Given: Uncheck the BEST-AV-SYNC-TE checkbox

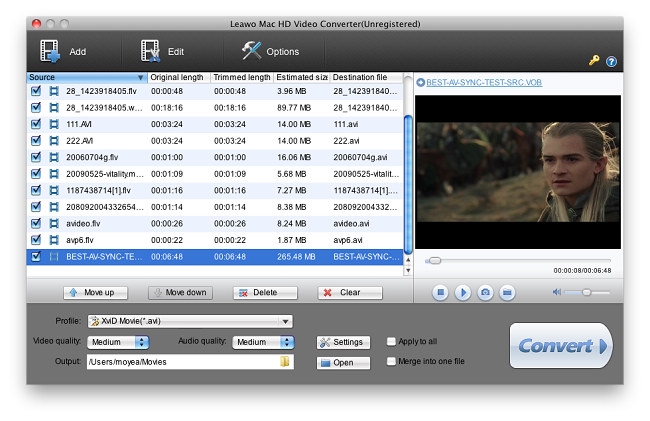Looking at the screenshot, I should coord(36,256).
